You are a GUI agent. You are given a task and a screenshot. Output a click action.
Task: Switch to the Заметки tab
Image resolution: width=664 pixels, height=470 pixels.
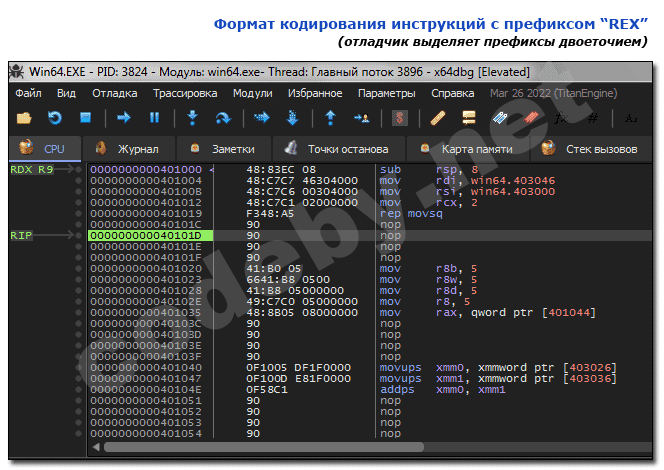pos(224,149)
